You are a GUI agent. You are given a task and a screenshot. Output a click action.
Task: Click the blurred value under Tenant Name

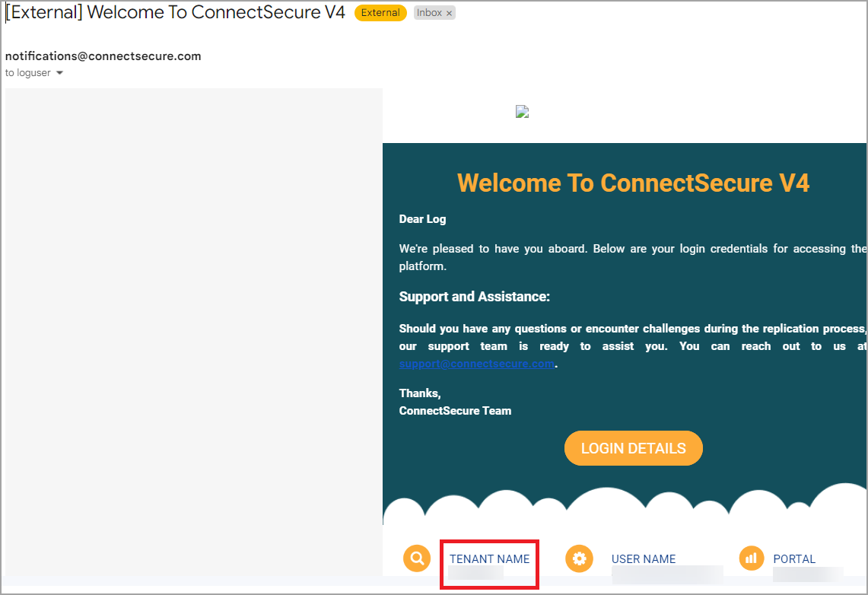click(475, 573)
